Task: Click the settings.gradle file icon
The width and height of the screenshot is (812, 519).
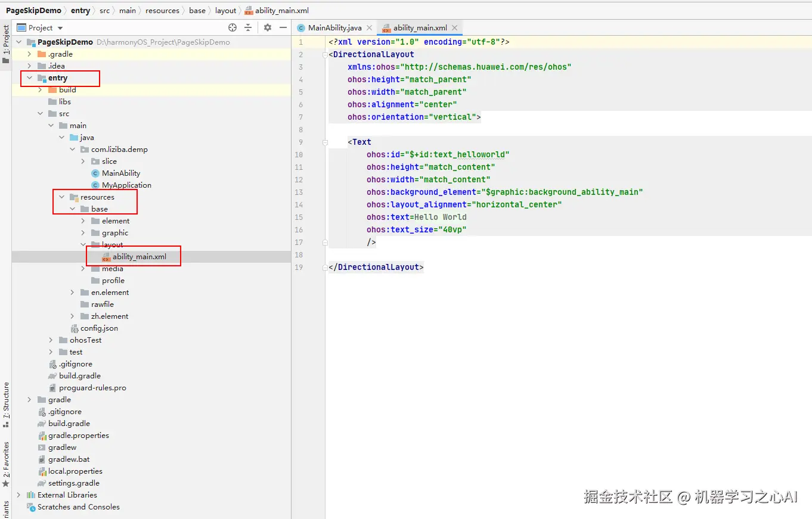Action: 42,483
